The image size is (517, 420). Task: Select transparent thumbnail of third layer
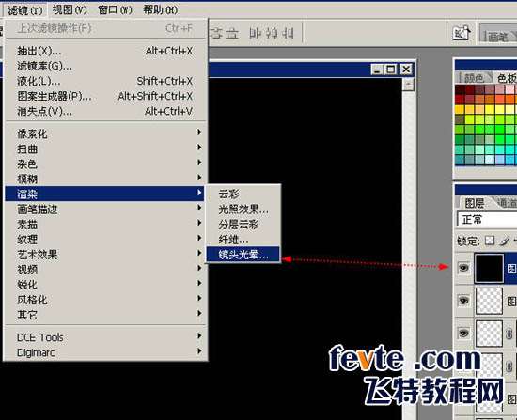pos(489,334)
